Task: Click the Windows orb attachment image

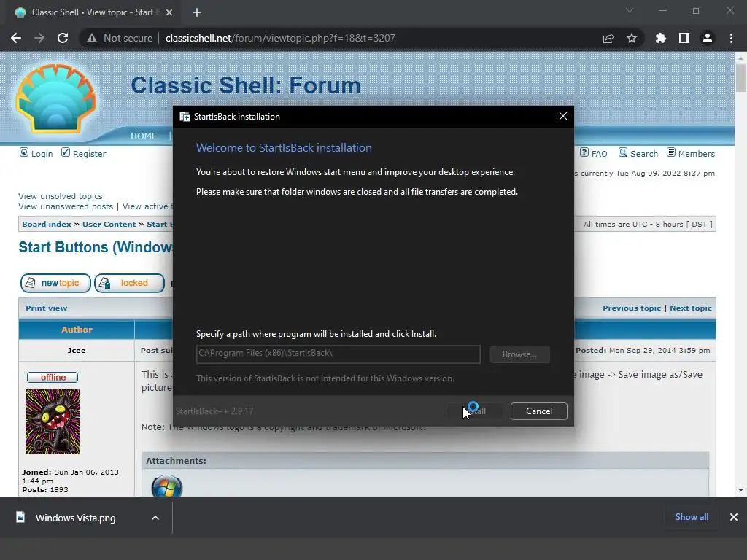Action: point(167,486)
